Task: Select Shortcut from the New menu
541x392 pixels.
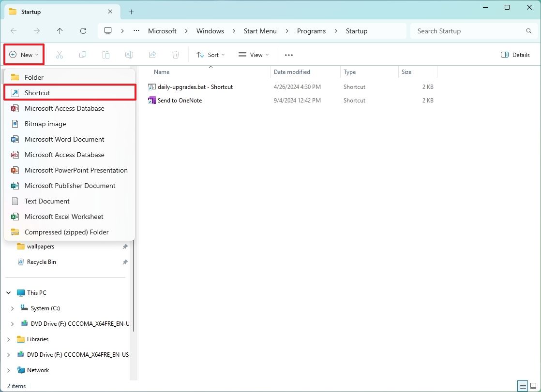Action: 36,92
